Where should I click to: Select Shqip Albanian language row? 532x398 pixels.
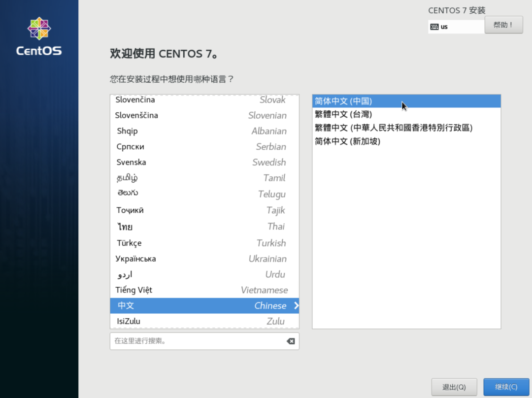tap(204, 131)
